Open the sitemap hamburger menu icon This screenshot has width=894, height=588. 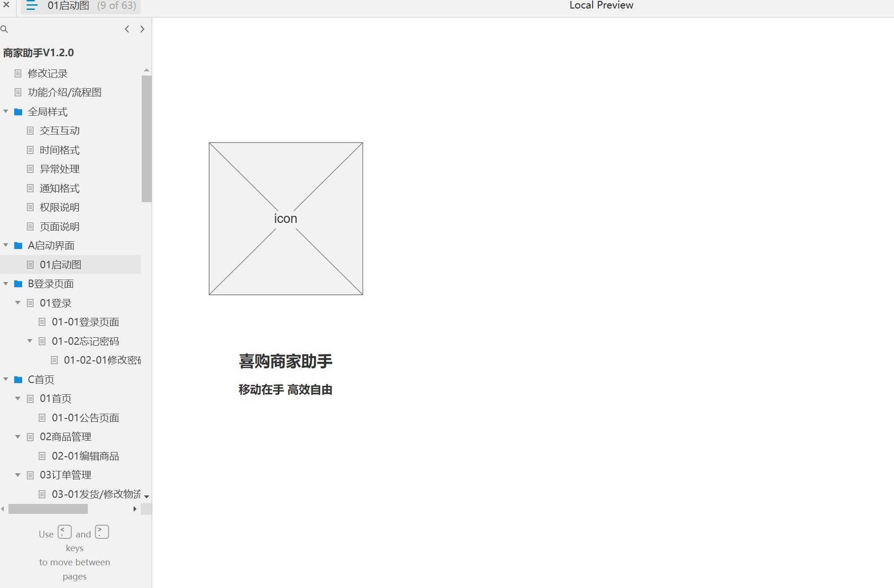31,6
